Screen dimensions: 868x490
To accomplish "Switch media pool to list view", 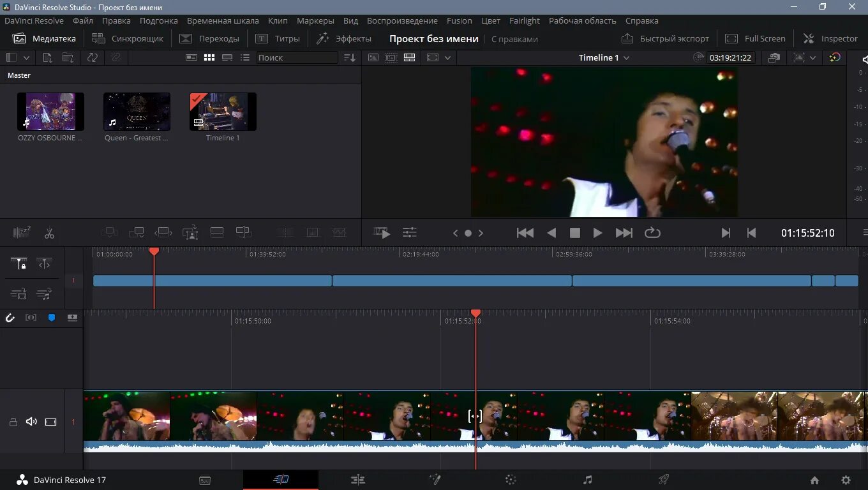I will tap(245, 57).
